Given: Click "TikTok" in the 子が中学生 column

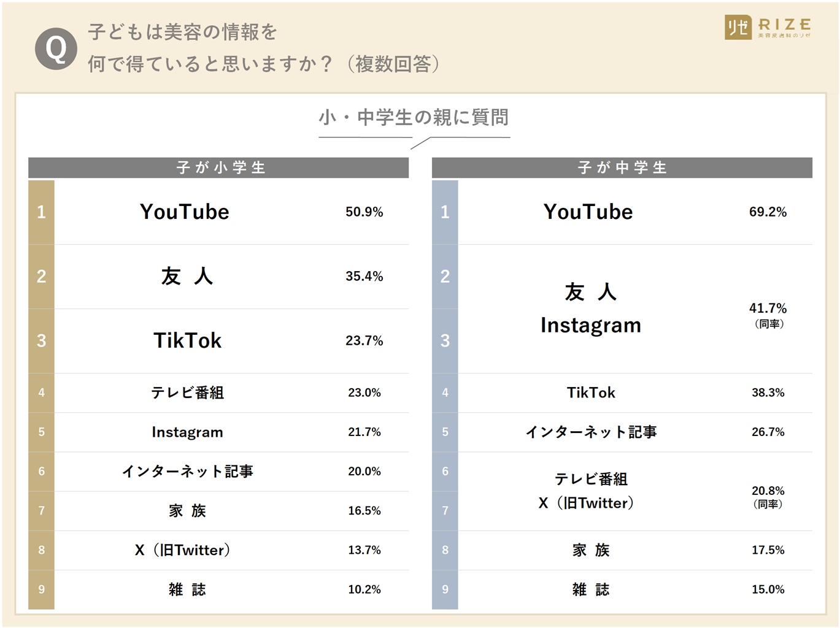Looking at the screenshot, I should tap(591, 392).
